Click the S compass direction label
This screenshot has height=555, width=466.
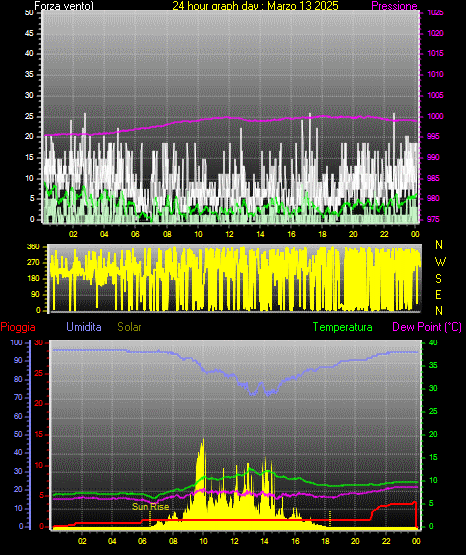[438, 279]
